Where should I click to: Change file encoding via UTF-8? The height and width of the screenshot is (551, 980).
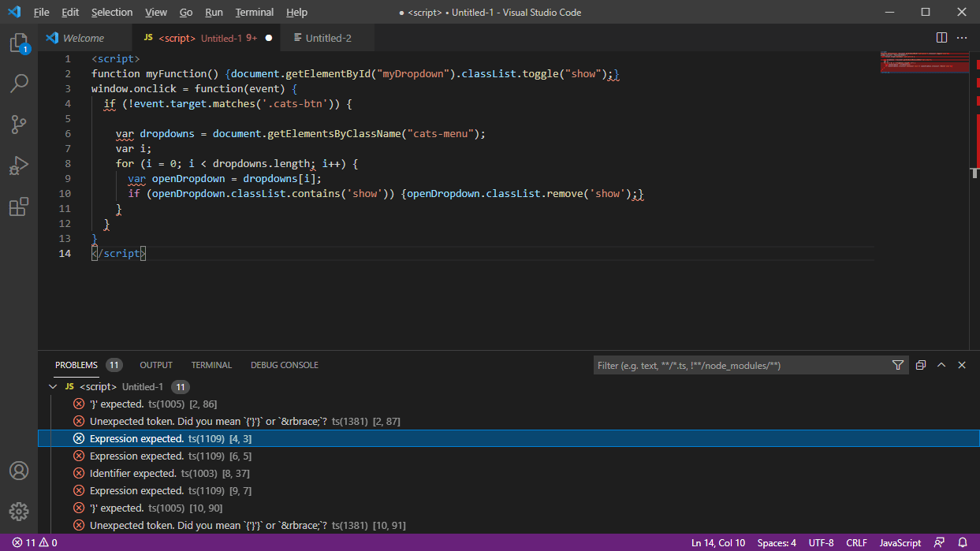822,543
